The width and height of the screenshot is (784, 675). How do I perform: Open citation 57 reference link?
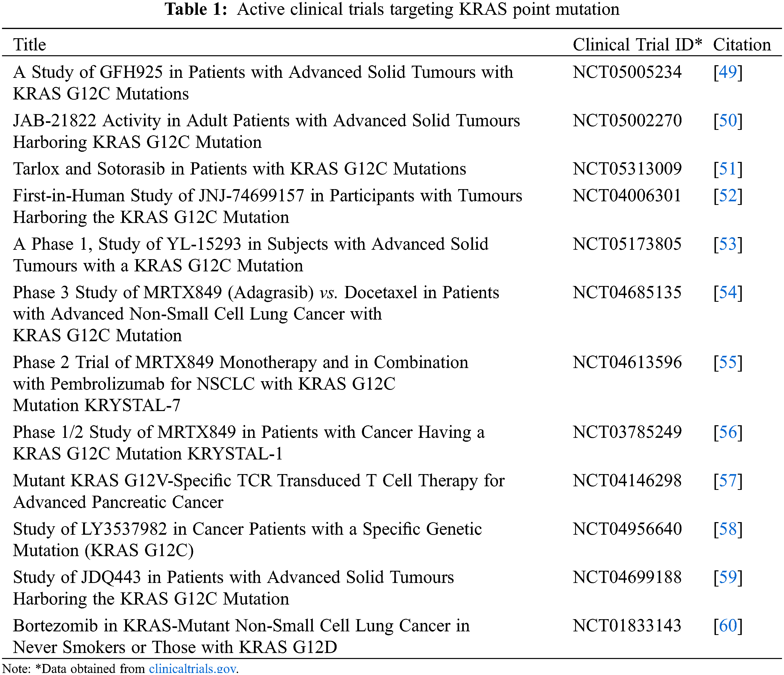point(728,480)
